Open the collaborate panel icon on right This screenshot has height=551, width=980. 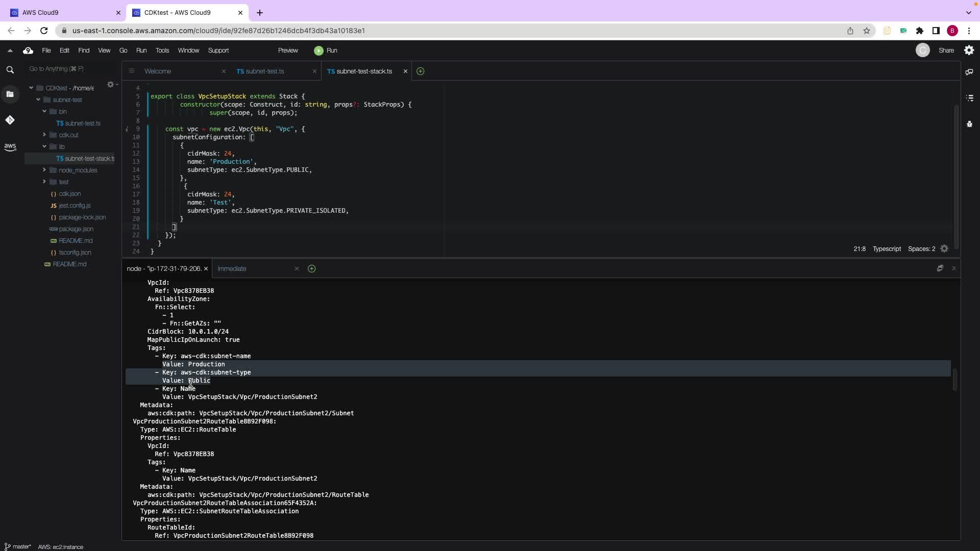(x=969, y=72)
